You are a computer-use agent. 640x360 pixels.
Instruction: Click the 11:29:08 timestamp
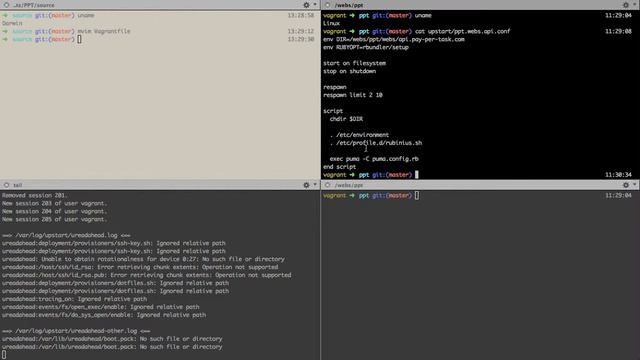click(x=618, y=31)
